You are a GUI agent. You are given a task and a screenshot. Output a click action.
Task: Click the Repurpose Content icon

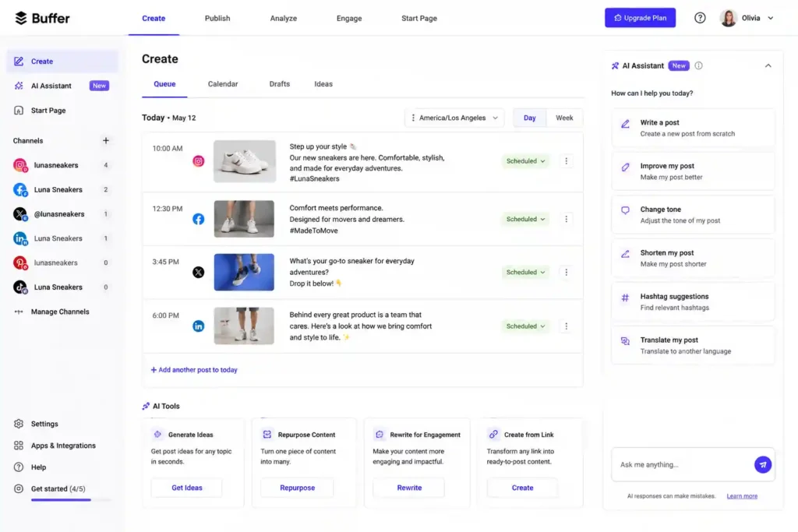point(267,435)
